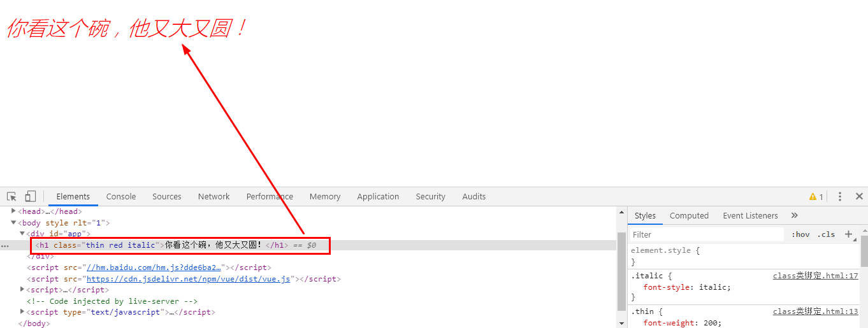
Task: Select the closing /div row
Action: 40,256
